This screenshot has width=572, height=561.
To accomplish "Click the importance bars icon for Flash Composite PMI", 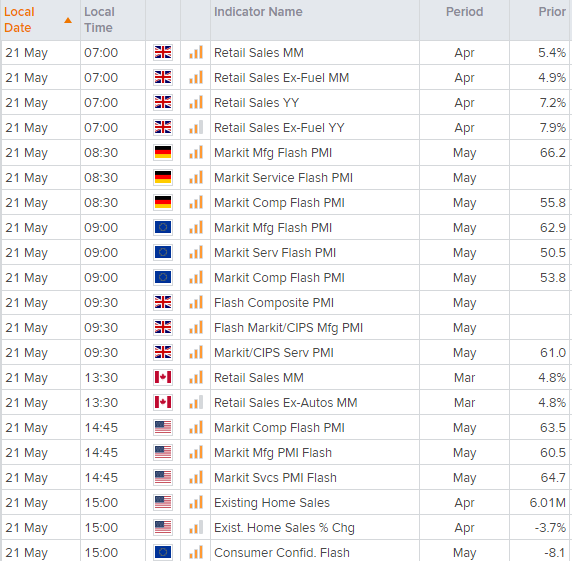I will 196,302.
